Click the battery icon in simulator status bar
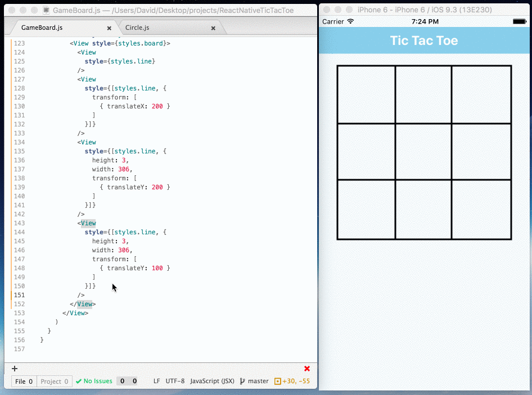 point(520,21)
